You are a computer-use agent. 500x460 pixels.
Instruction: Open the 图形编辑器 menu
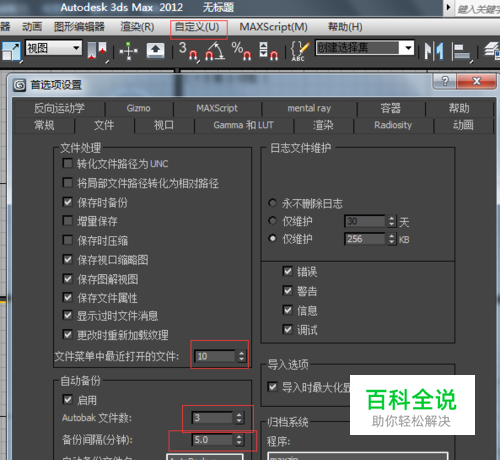79,27
